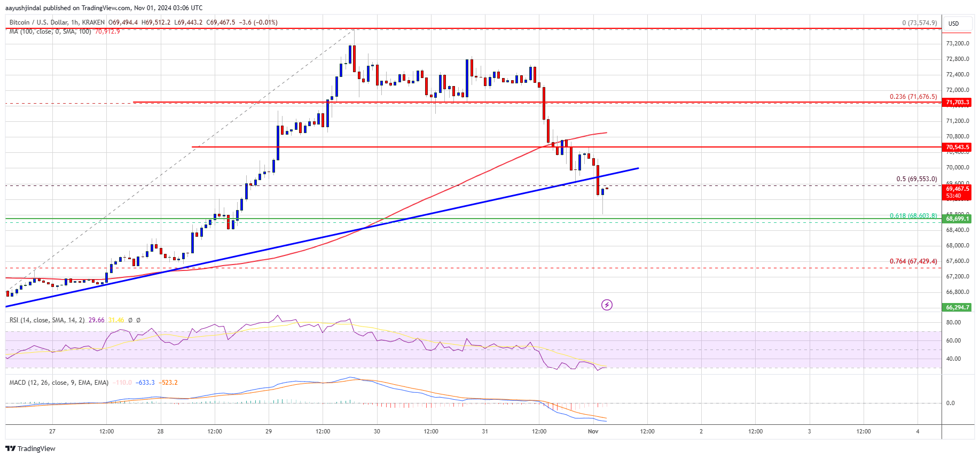
Task: Click the MA value 70,912.9
Action: pyautogui.click(x=107, y=32)
